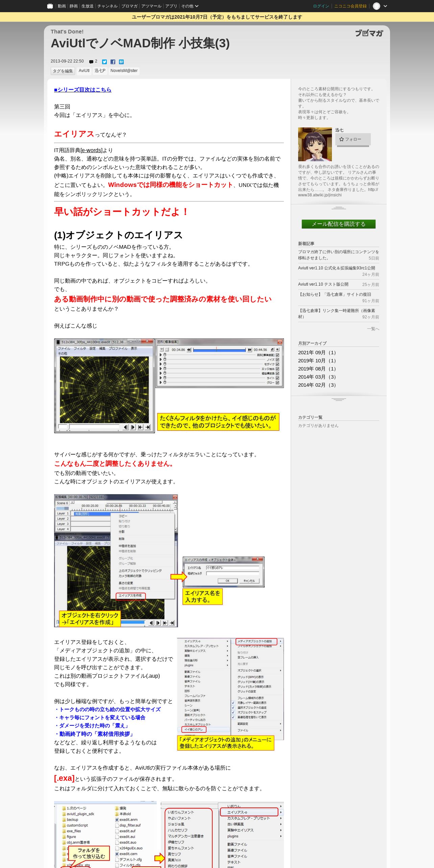Open the comments speech-bubble icon
Image resolution: width=434 pixels, height=868 pixels.
point(91,62)
